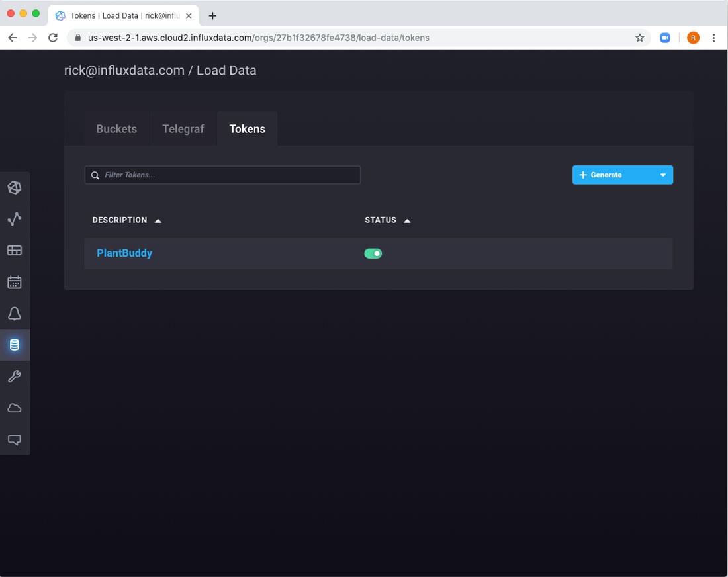Click the InfluxDB logo icon in sidebar
This screenshot has height=577, width=728.
click(15, 188)
